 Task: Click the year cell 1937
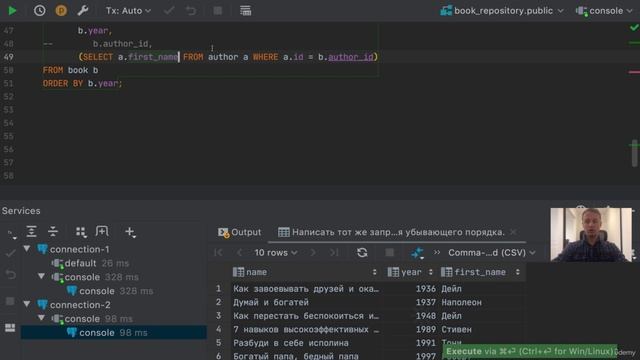tap(426, 302)
